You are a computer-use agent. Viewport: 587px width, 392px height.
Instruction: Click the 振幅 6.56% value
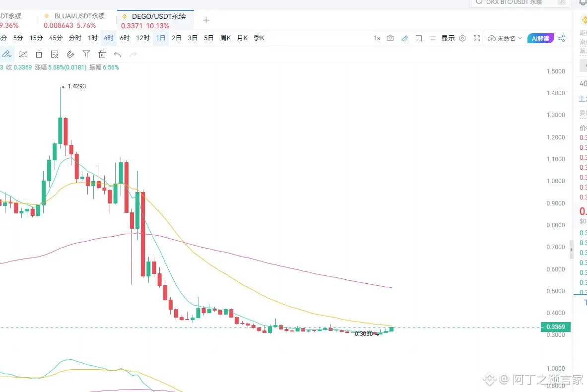104,67
